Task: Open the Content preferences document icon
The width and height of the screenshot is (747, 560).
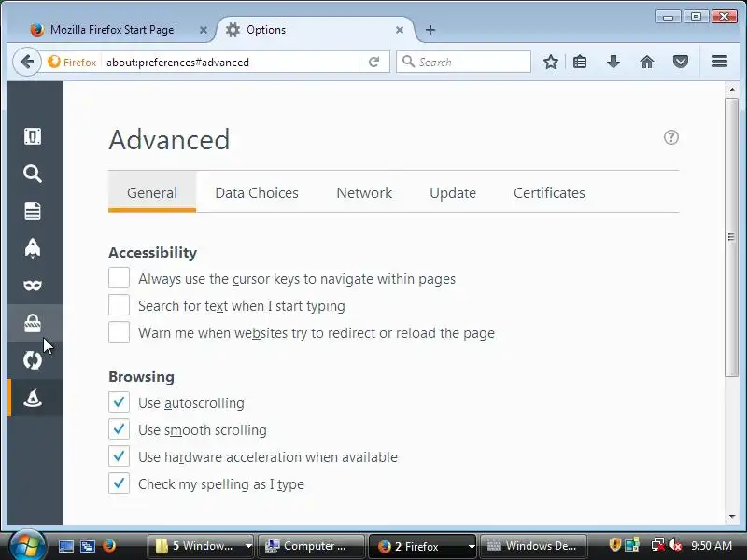Action: (x=33, y=211)
